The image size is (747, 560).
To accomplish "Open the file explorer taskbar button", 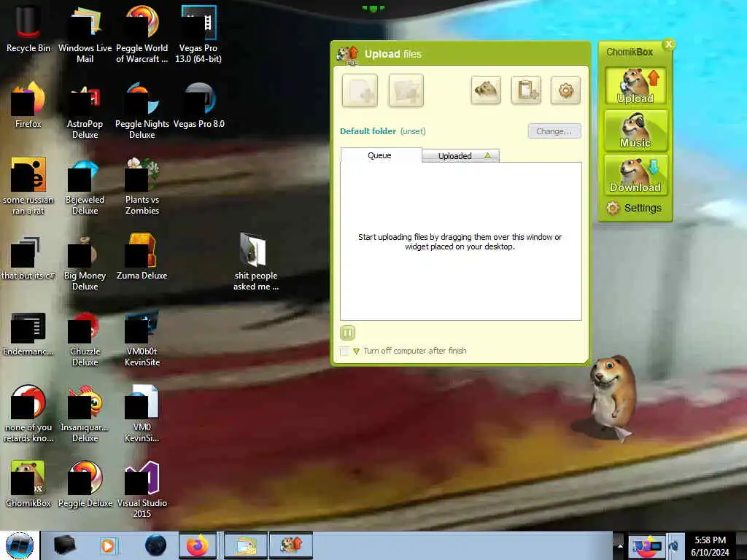I will click(246, 545).
